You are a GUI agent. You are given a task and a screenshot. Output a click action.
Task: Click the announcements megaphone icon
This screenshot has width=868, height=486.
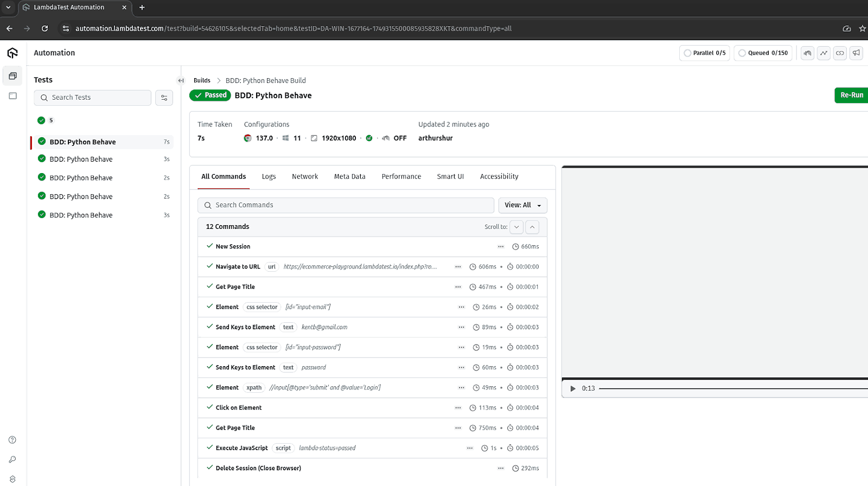point(856,53)
